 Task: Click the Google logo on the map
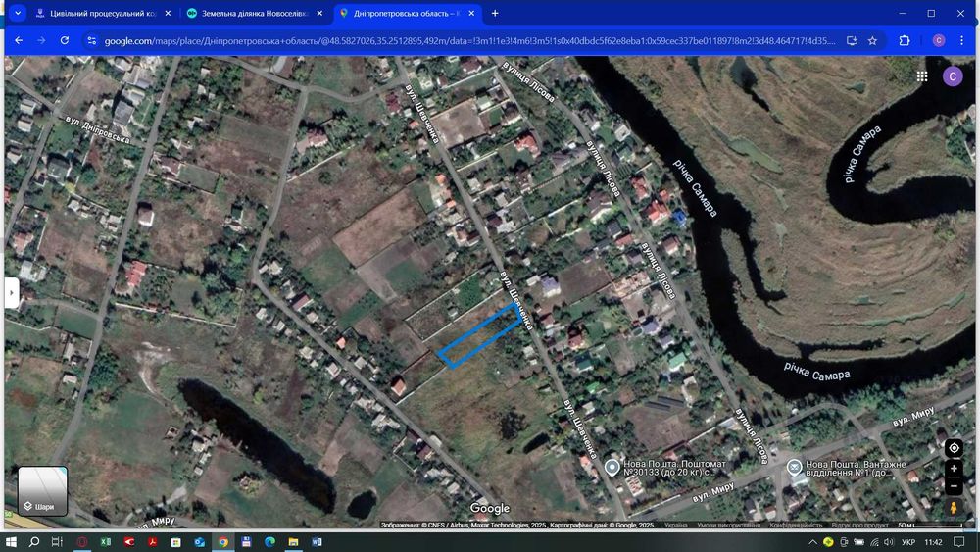(490, 508)
